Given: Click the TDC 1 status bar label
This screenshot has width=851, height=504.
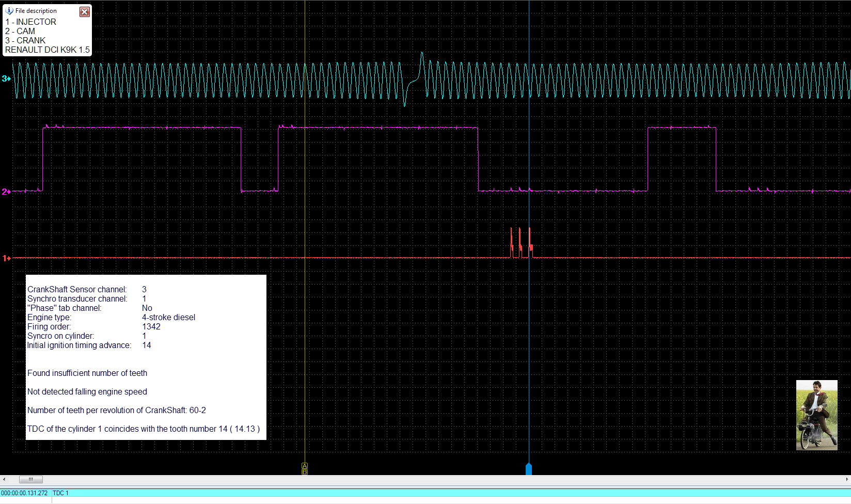Looking at the screenshot, I should coord(60,493).
